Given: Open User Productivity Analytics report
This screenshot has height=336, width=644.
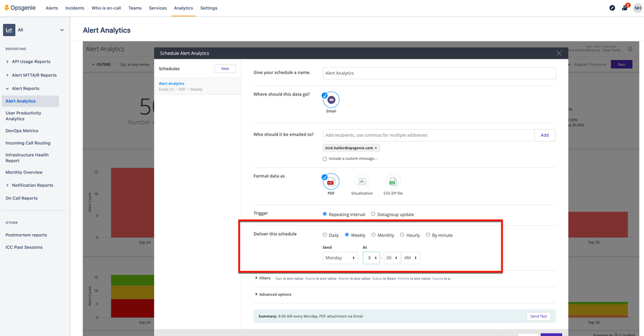Looking at the screenshot, I should 23,116.
